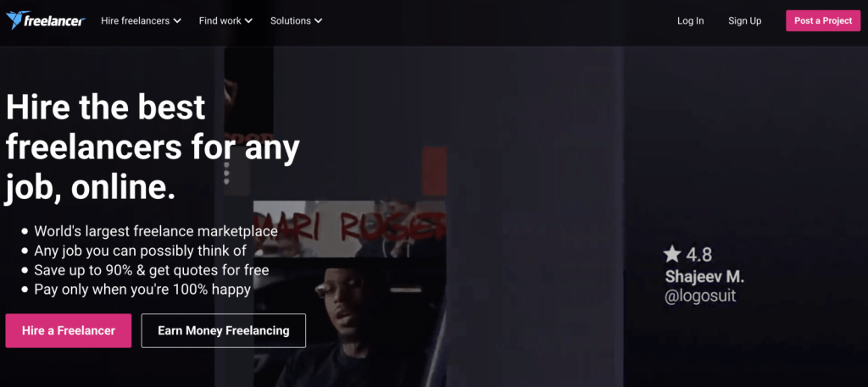This screenshot has width=868, height=387.
Task: Click the star icon beside 4.8 rating
Action: click(672, 254)
